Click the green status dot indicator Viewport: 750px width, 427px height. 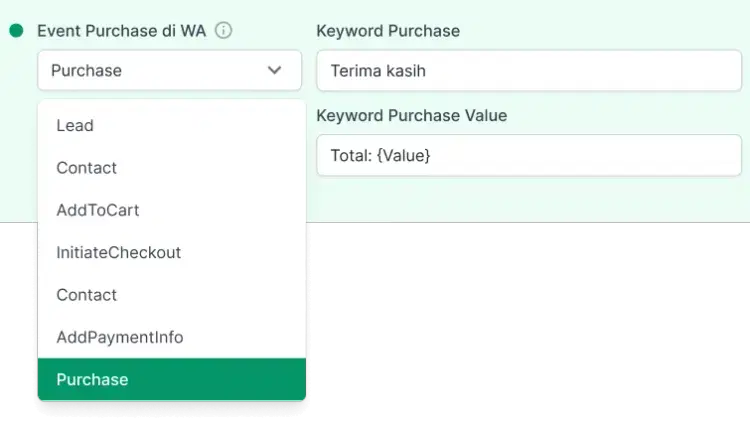[x=16, y=31]
